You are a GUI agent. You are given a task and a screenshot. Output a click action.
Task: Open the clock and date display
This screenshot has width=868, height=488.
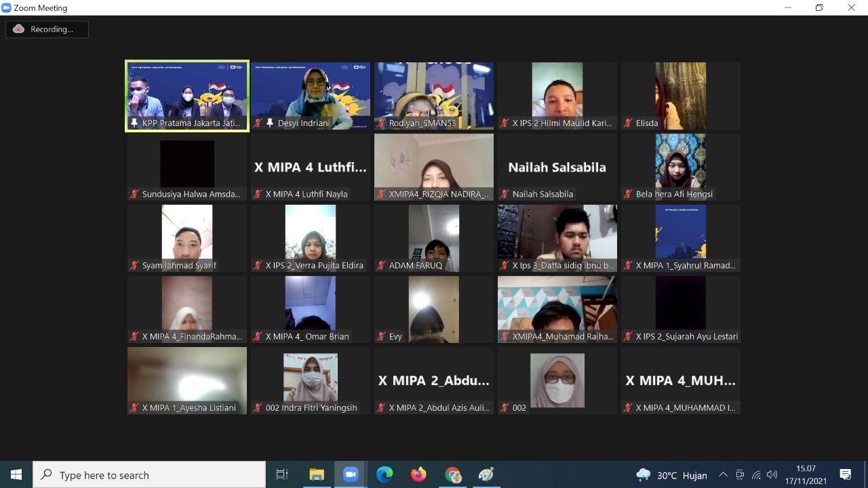point(806,474)
